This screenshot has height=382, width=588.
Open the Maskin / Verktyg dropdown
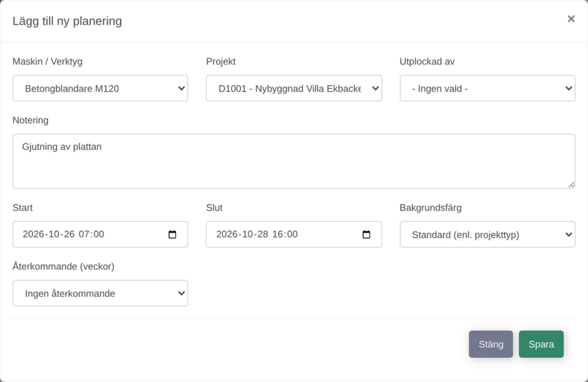(x=100, y=88)
